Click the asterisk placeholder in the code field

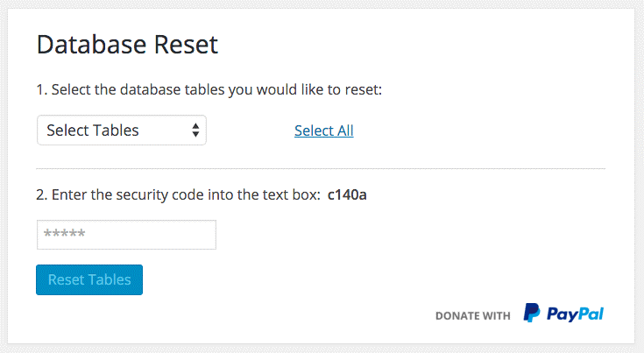[x=64, y=233]
